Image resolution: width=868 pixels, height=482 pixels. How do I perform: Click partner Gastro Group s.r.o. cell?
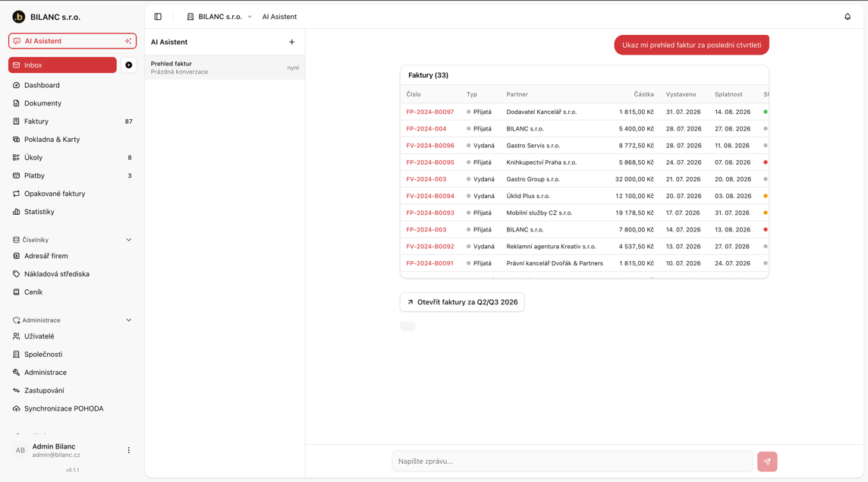pyautogui.click(x=533, y=179)
